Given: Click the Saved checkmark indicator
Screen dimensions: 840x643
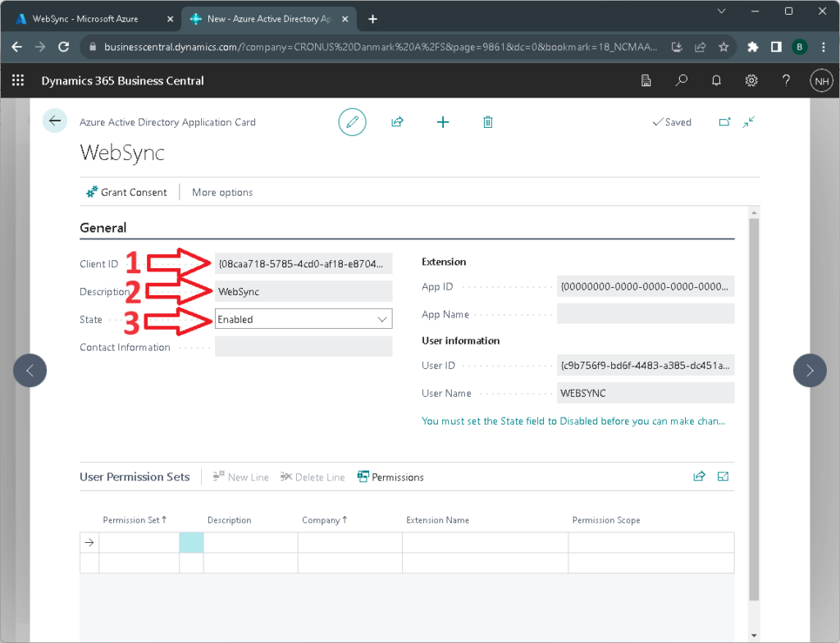Looking at the screenshot, I should coord(672,121).
